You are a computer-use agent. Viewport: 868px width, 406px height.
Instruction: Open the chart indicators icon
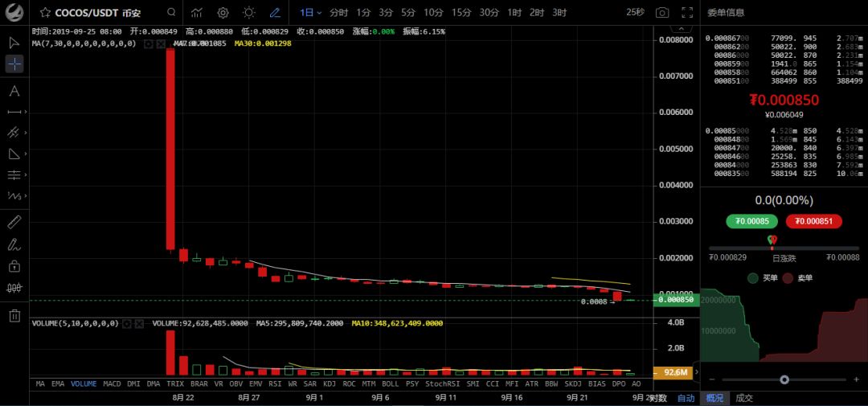pos(197,12)
